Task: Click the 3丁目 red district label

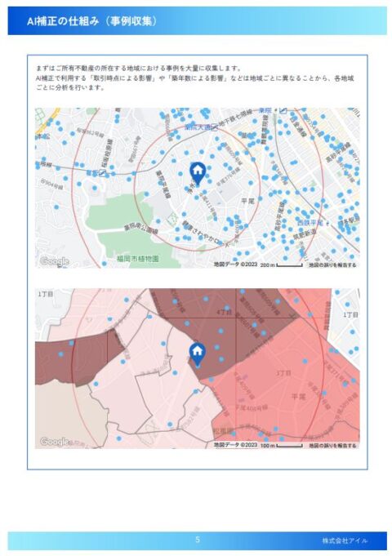Action: (284, 373)
